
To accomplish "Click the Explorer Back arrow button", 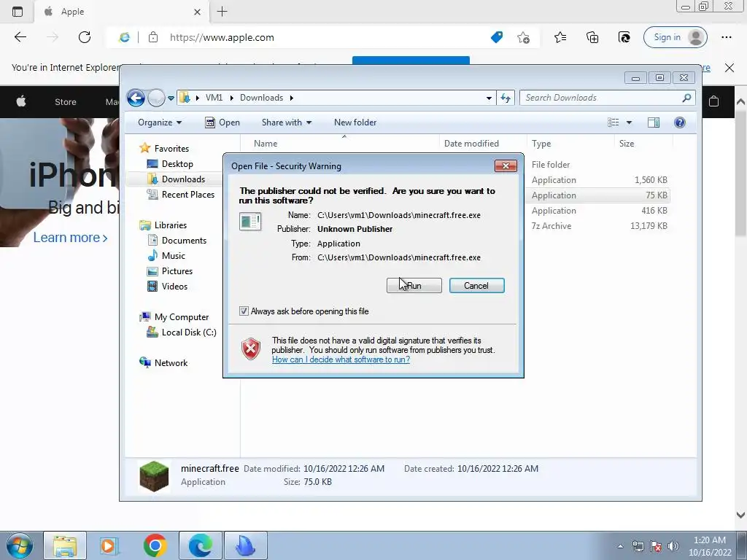I will pyautogui.click(x=136, y=98).
